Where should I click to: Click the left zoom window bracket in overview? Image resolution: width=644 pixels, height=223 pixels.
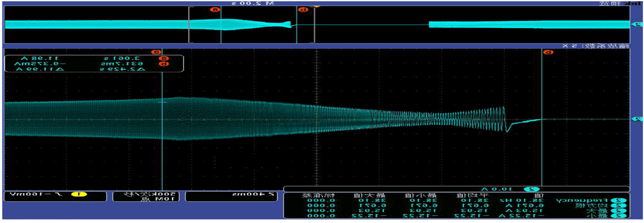coord(189,24)
